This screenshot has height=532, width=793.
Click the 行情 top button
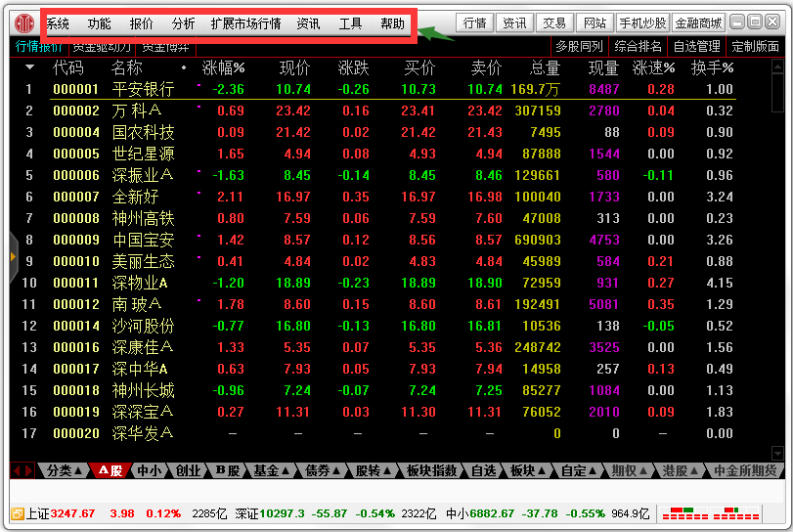point(475,22)
